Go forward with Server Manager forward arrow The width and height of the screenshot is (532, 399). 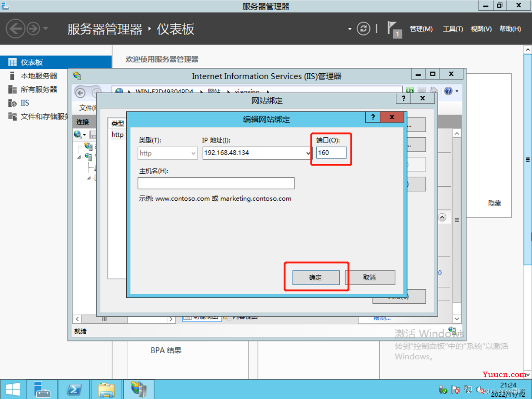coord(33,28)
